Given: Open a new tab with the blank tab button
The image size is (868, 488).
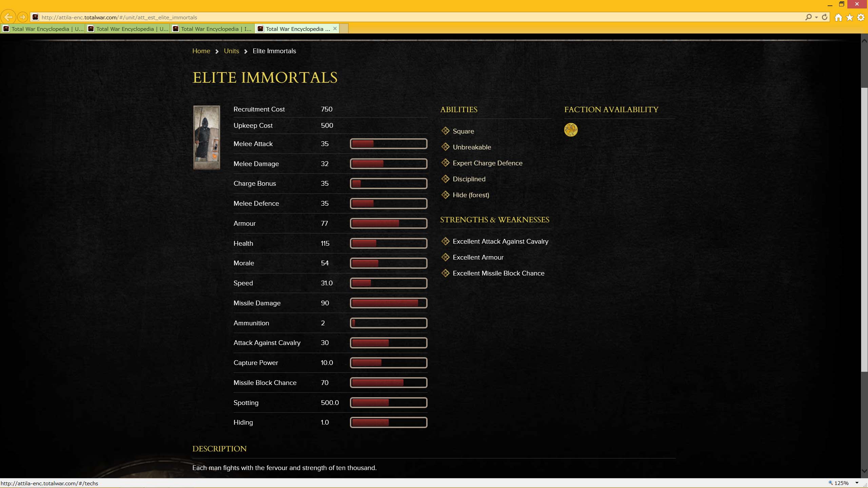Looking at the screenshot, I should point(344,29).
